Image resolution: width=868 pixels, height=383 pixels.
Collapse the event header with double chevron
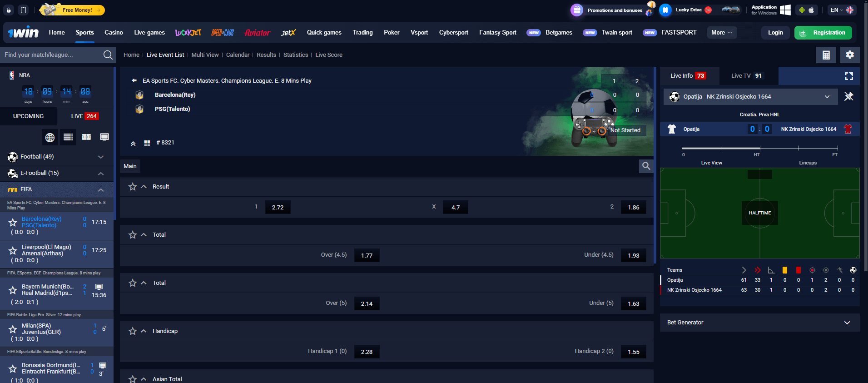point(133,144)
